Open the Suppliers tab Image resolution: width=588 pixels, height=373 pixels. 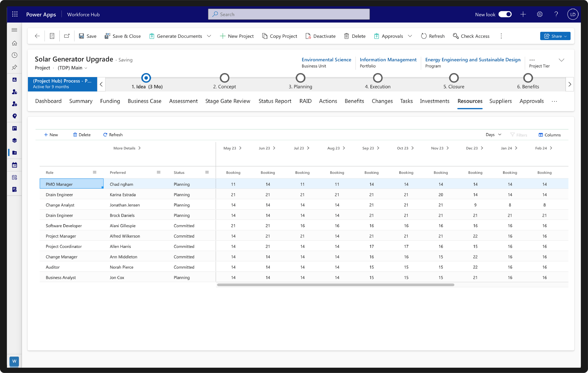pyautogui.click(x=500, y=101)
